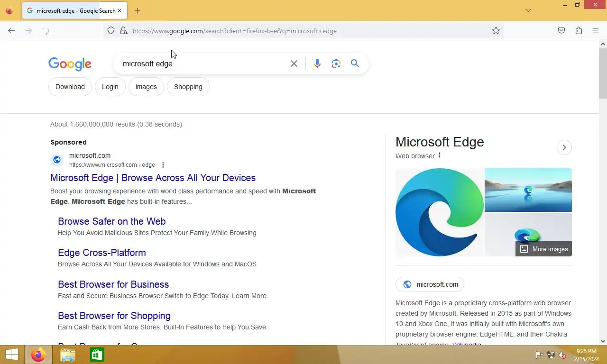Filter results by the Download chip

pyautogui.click(x=70, y=87)
